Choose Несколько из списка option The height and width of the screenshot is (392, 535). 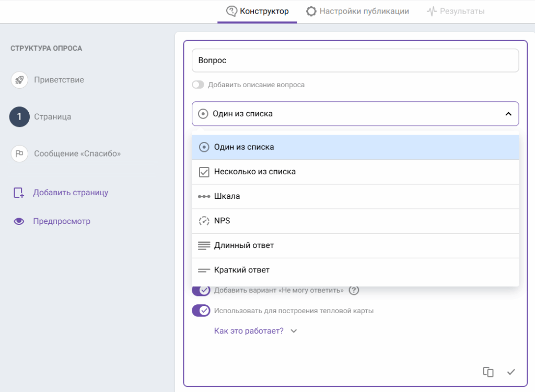[254, 172]
